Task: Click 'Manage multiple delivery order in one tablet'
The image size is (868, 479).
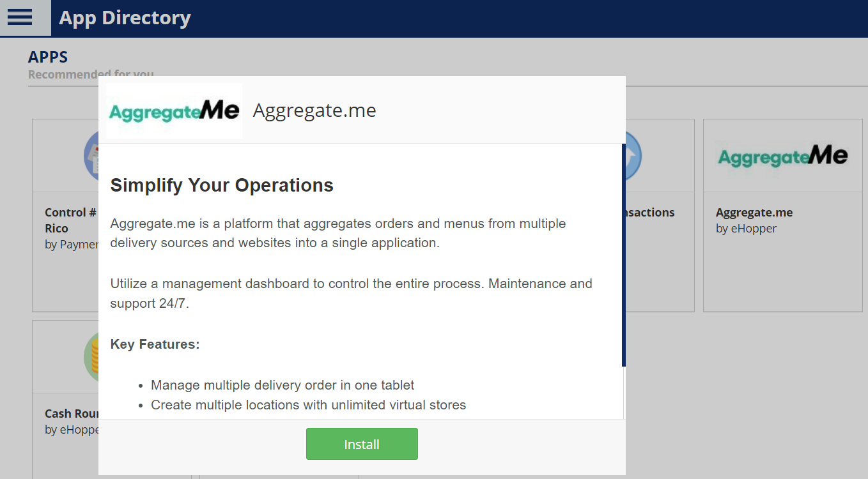Action: click(283, 385)
